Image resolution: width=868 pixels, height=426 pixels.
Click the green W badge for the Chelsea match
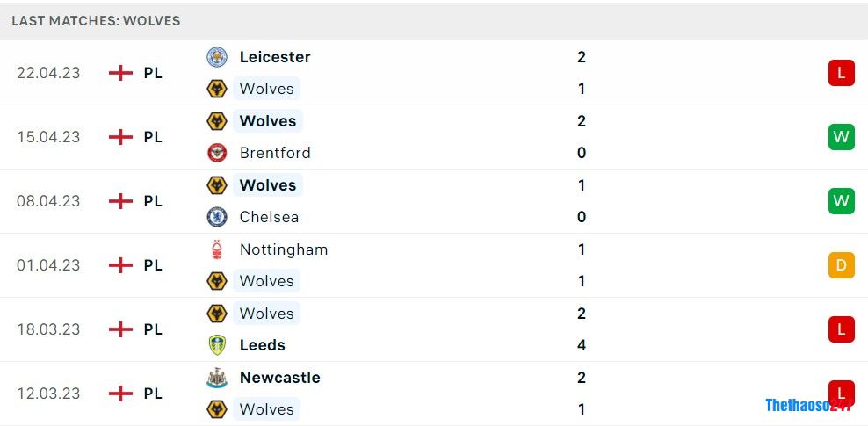[x=841, y=201]
